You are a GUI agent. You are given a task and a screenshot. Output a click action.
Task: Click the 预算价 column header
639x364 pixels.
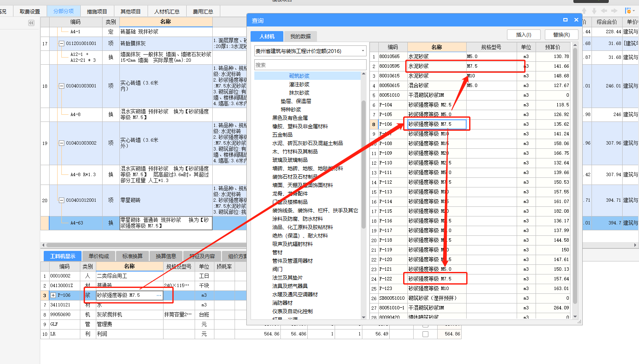click(x=552, y=47)
